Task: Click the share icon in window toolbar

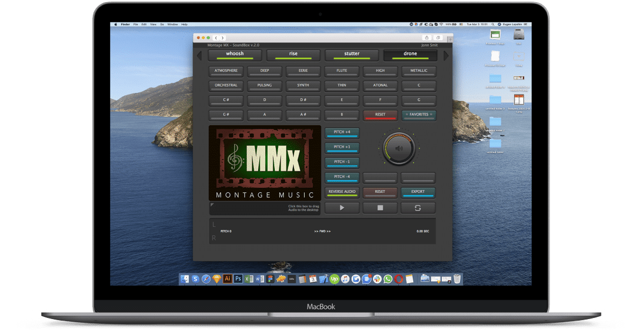Action: [427, 38]
